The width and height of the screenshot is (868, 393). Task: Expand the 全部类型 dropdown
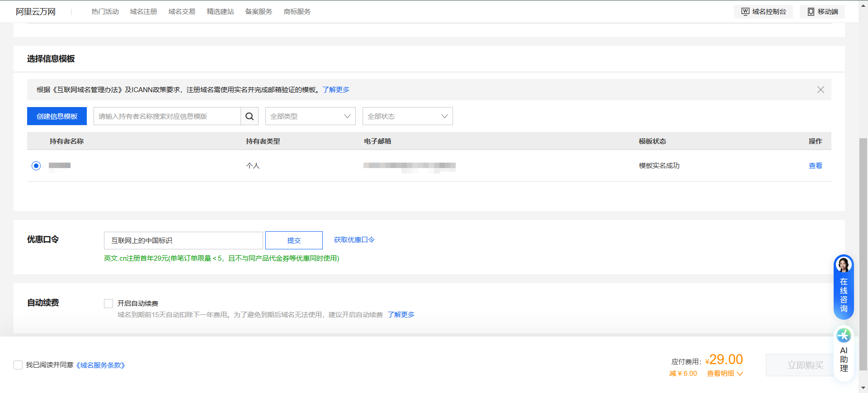click(x=310, y=117)
